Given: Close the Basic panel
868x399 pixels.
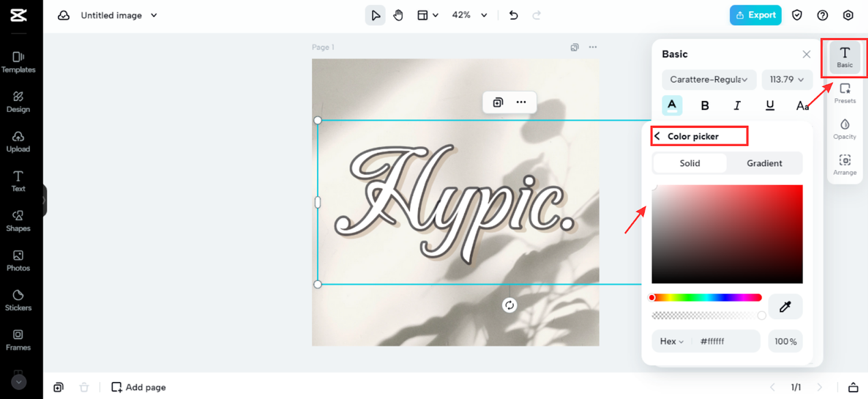Looking at the screenshot, I should pyautogui.click(x=807, y=54).
